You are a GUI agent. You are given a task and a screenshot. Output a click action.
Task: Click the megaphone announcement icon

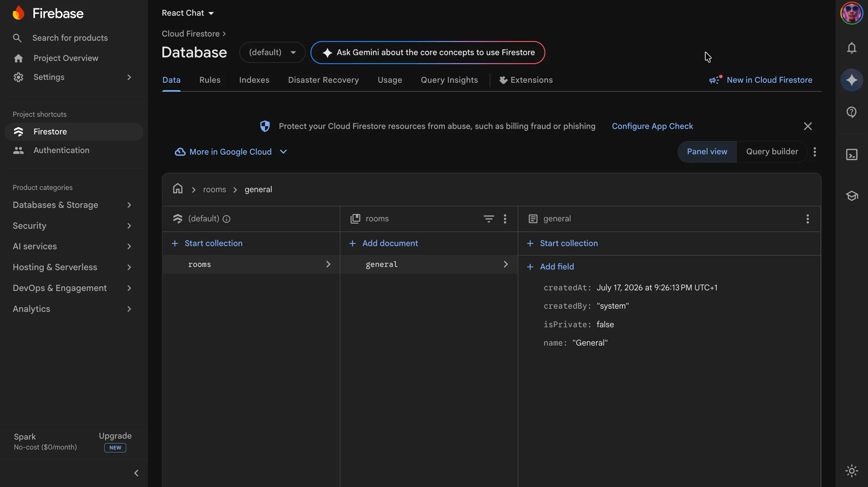pos(715,80)
